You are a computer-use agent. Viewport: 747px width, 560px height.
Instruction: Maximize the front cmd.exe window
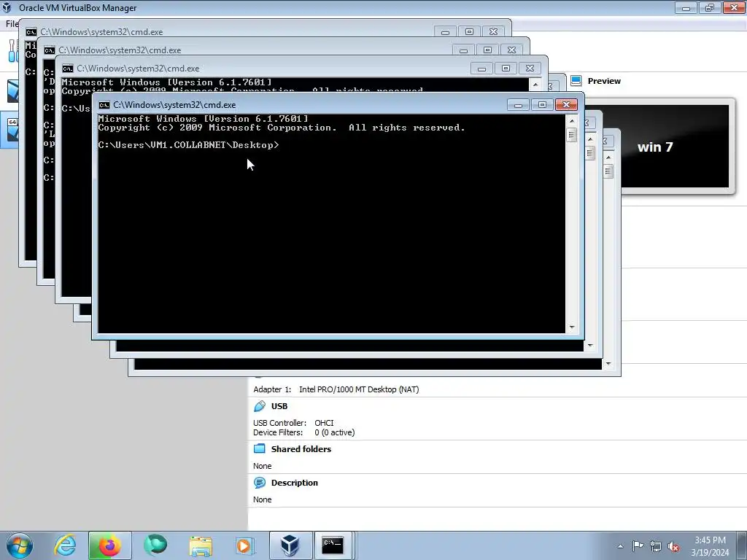coord(542,105)
